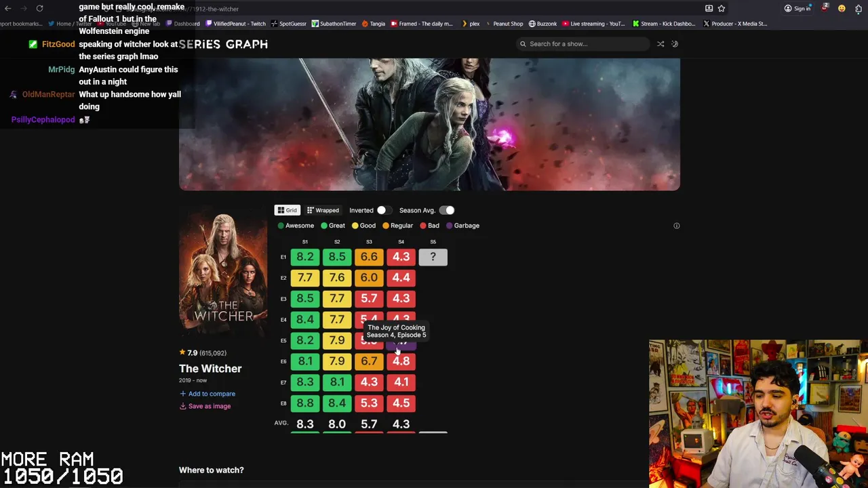This screenshot has width=868, height=488.
Task: Click The Witcher banner image
Action: (429, 124)
